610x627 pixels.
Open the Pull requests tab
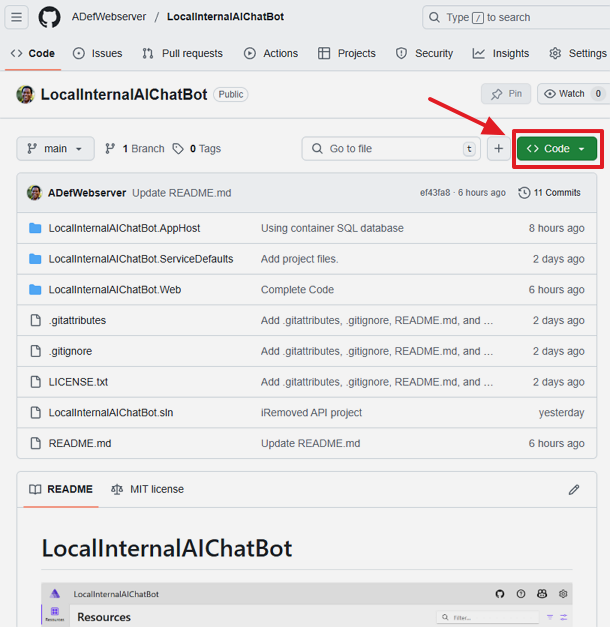point(182,54)
